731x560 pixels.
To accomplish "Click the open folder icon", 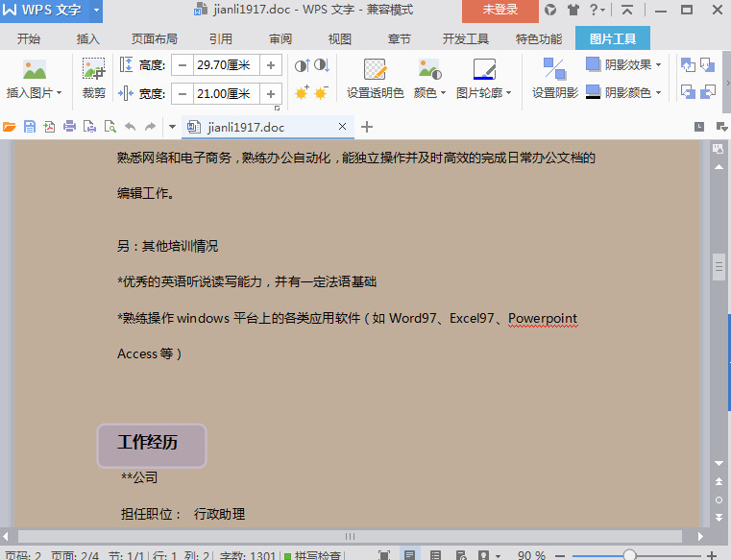I will point(10,127).
